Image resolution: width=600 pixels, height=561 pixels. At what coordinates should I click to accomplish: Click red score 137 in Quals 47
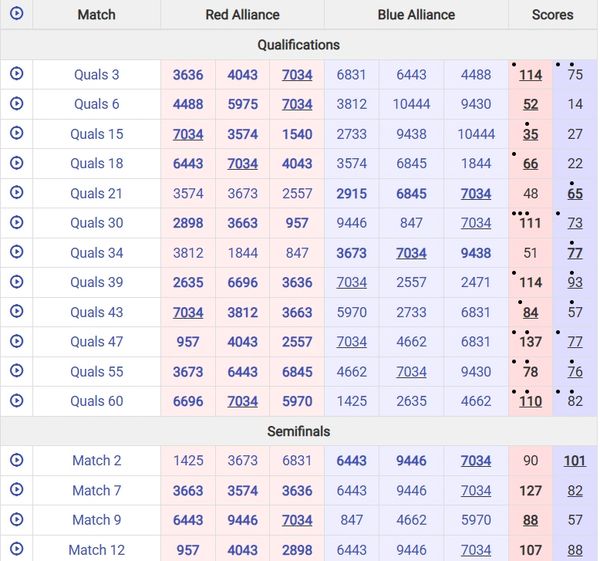pyautogui.click(x=530, y=342)
